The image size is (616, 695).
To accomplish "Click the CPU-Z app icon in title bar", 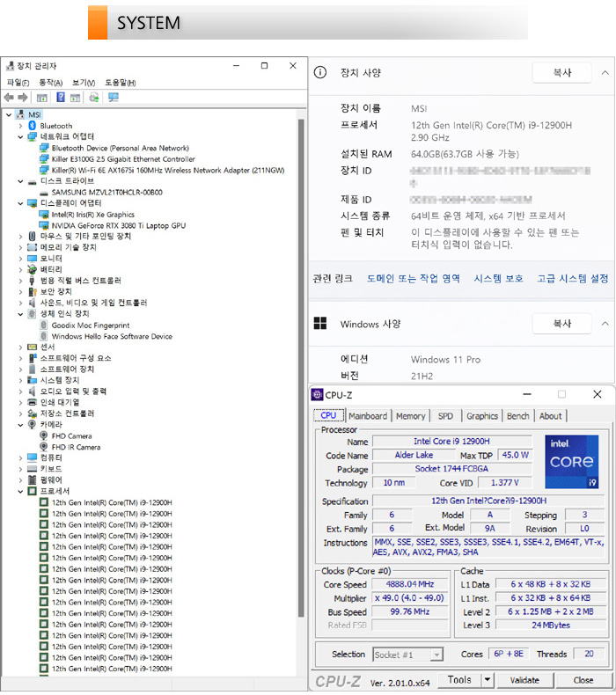I will click(317, 394).
